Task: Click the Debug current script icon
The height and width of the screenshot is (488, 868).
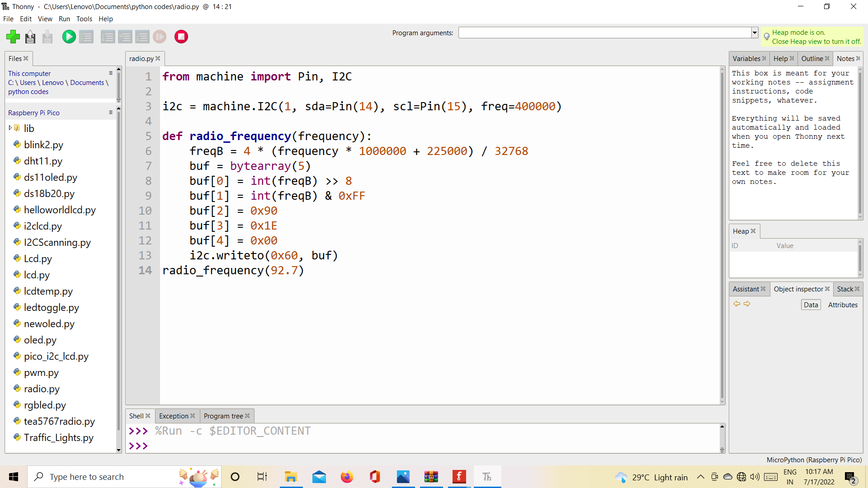Action: click(x=86, y=37)
